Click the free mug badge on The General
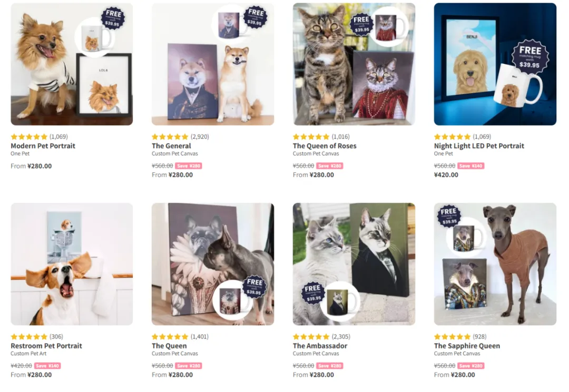 (256, 17)
